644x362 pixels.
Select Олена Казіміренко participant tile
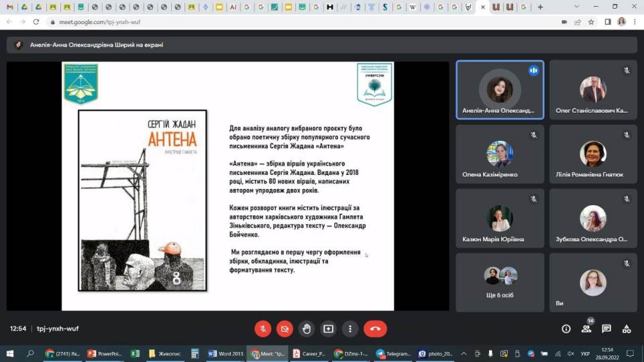[500, 154]
